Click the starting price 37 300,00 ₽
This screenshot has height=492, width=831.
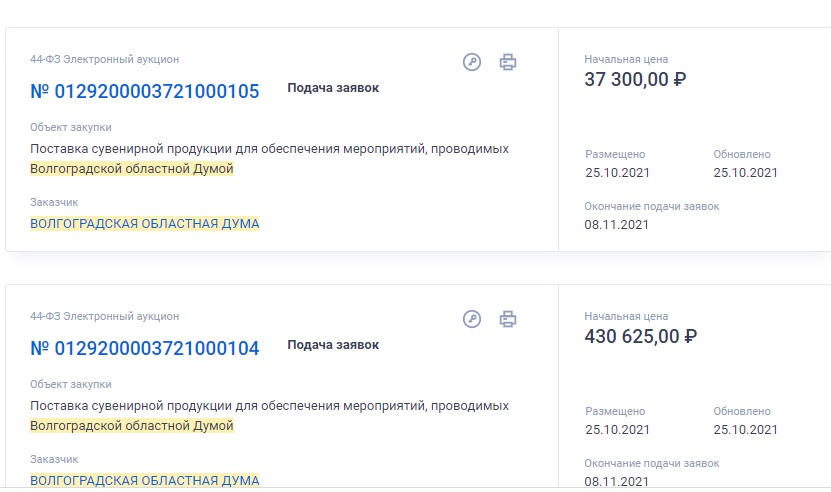pyautogui.click(x=635, y=80)
